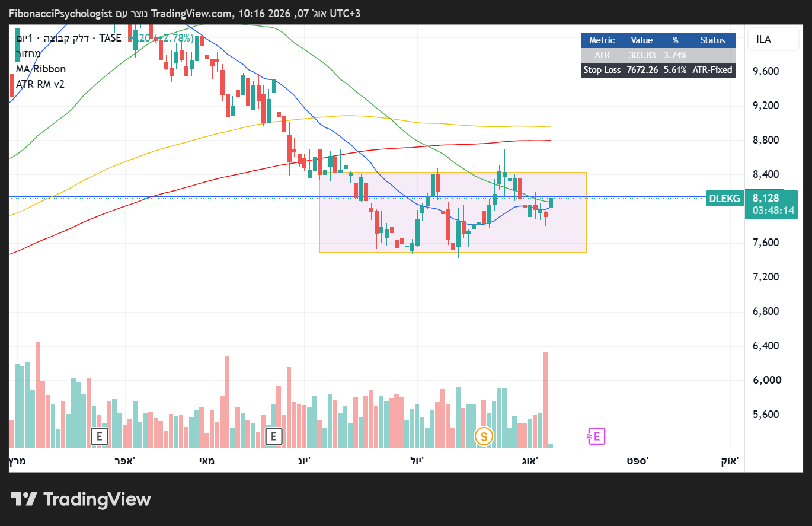Click the 5,600 price axis label
Image resolution: width=812 pixels, height=526 pixels.
pos(765,415)
